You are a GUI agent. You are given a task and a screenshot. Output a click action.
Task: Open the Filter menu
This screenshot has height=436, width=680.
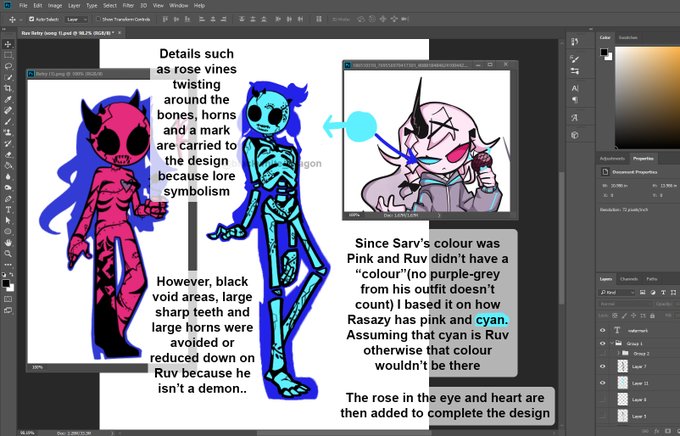coord(128,6)
